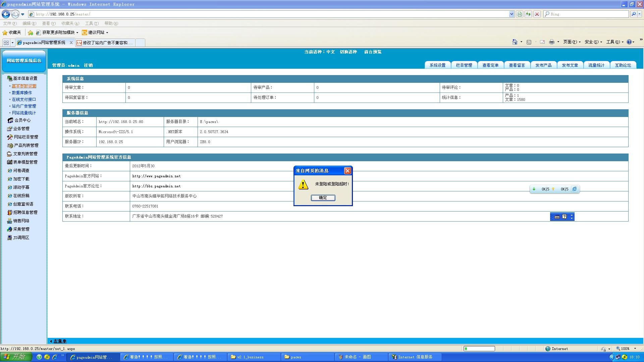
Task: Click the red Stop loading icon
Action: point(537,14)
